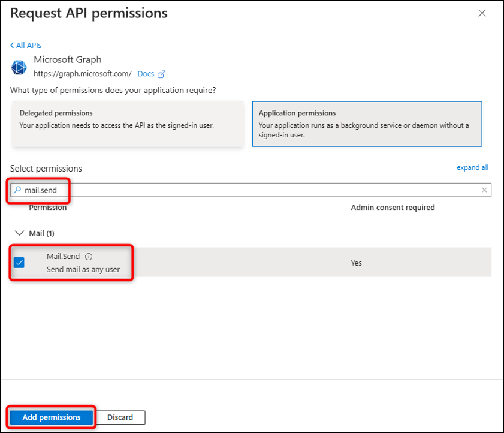
Task: Open Docs using the external link icon
Action: [161, 73]
